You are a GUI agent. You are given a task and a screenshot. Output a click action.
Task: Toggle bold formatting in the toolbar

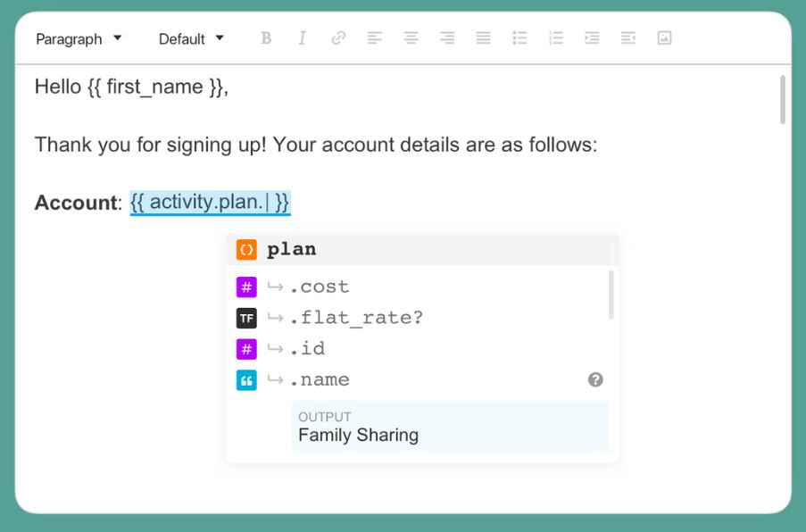[x=266, y=38]
